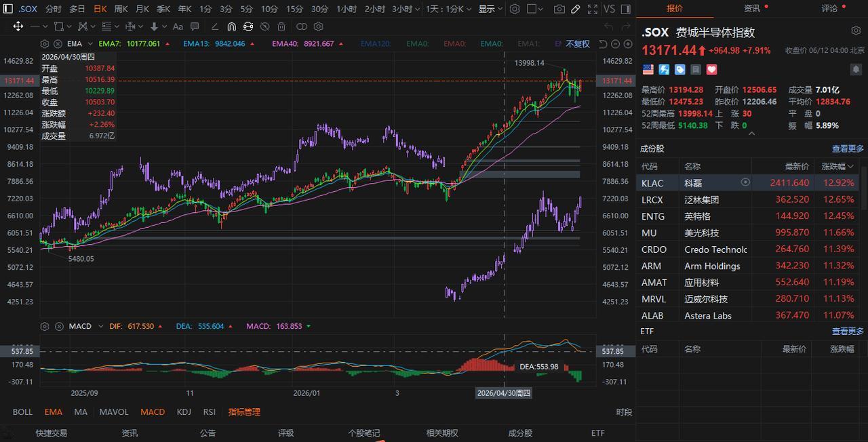The height and width of the screenshot is (442, 868).
Task: Click the US flag market icon
Action: point(648,69)
